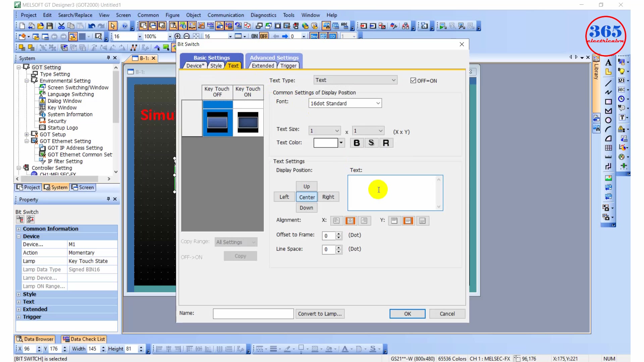Click the Name input field
The width and height of the screenshot is (644, 362).
pyautogui.click(x=253, y=314)
